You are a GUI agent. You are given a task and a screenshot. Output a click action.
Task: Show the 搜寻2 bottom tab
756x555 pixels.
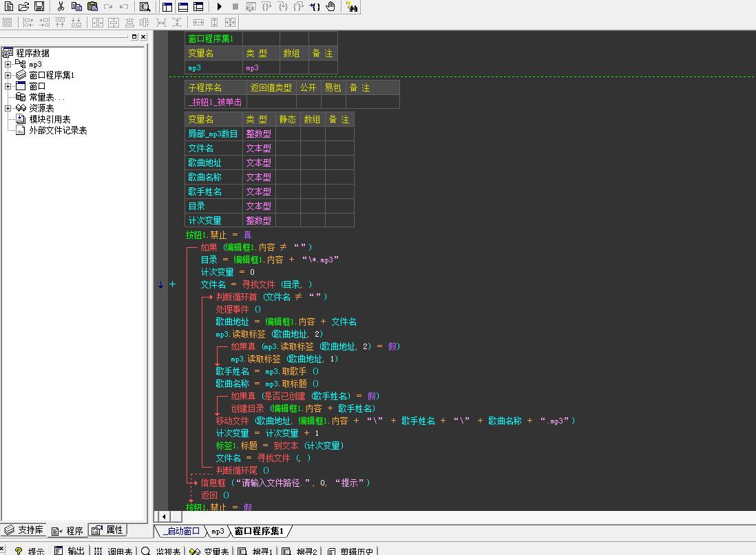(300, 551)
